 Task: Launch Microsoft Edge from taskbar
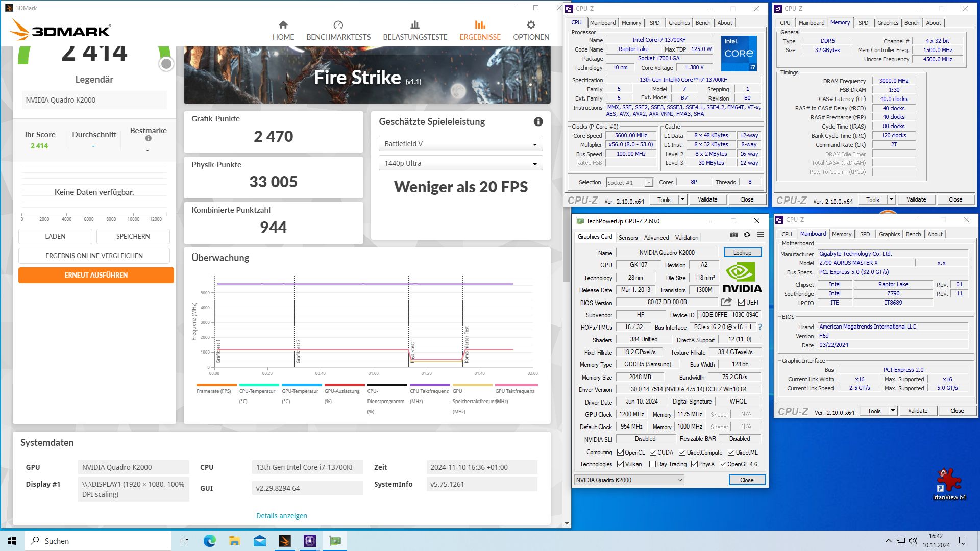pos(209,541)
